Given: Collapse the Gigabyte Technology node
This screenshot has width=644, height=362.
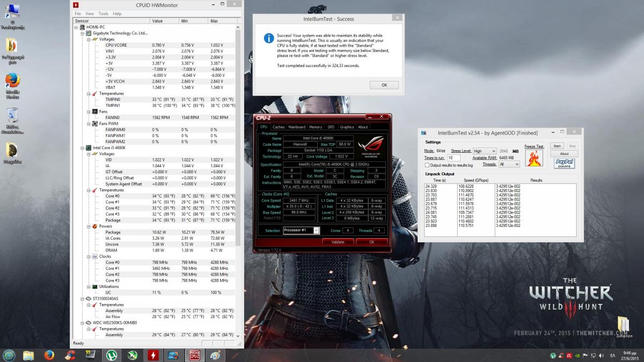Looking at the screenshot, I should tap(83, 33).
